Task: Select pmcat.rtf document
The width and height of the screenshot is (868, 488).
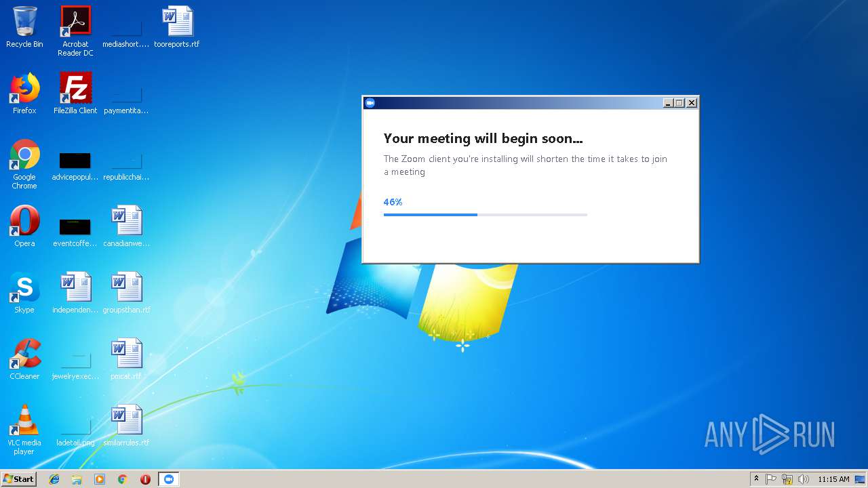Action: coord(126,359)
